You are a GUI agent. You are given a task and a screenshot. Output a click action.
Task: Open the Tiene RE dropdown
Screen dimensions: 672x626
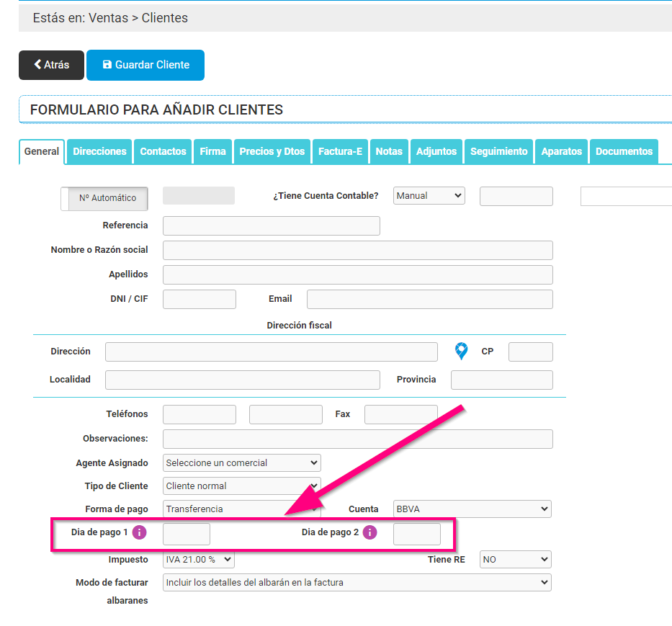[x=515, y=559]
